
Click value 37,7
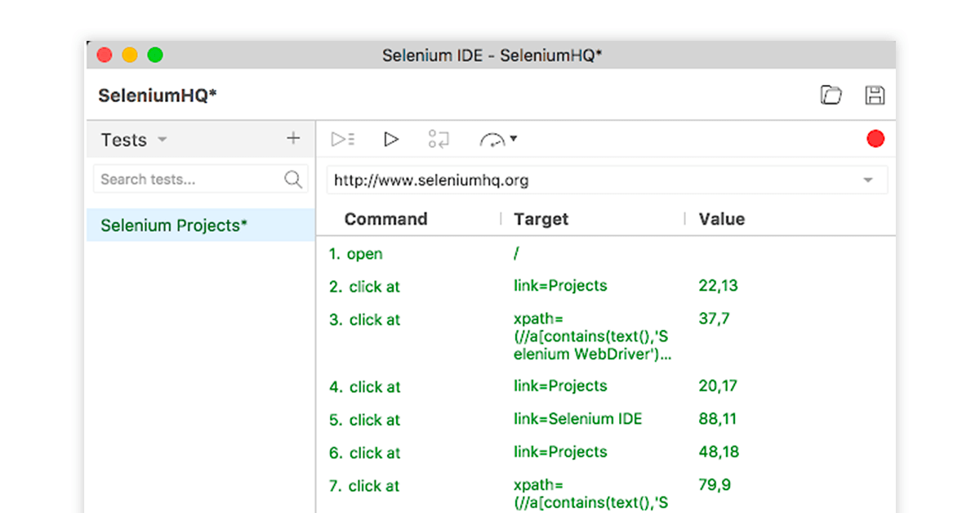[x=715, y=319]
